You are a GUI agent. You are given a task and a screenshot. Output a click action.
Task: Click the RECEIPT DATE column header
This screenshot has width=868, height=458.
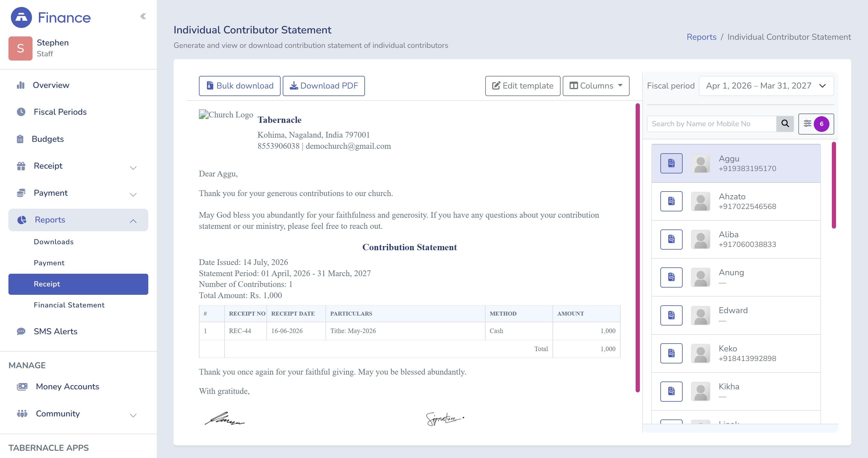click(296, 313)
